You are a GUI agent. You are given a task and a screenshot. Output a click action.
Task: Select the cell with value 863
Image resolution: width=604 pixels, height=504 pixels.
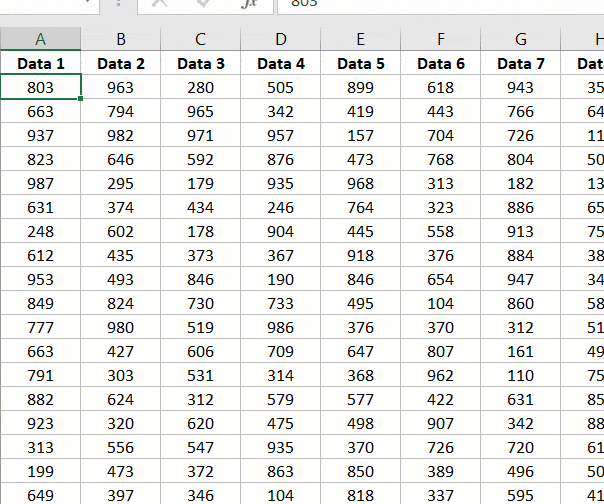coord(280,471)
